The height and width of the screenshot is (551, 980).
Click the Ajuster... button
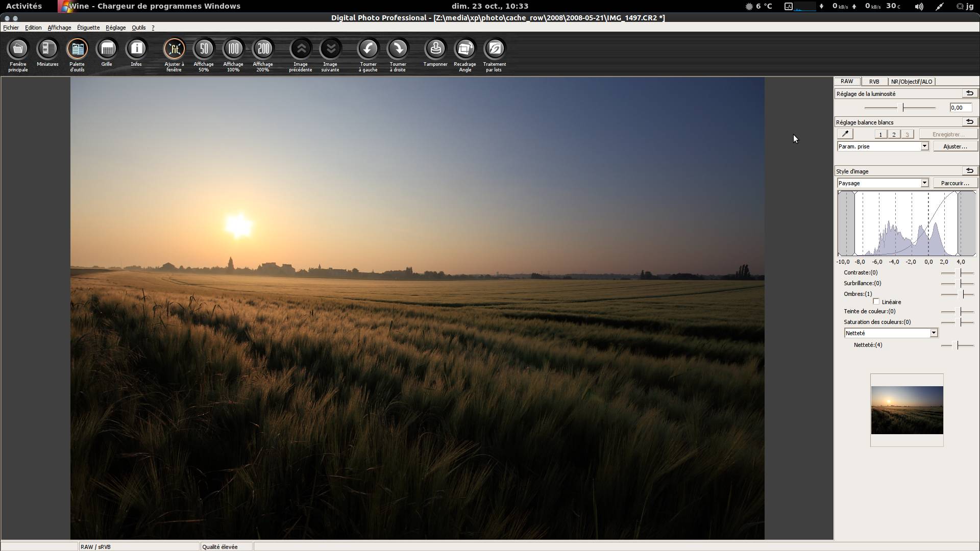pyautogui.click(x=954, y=146)
